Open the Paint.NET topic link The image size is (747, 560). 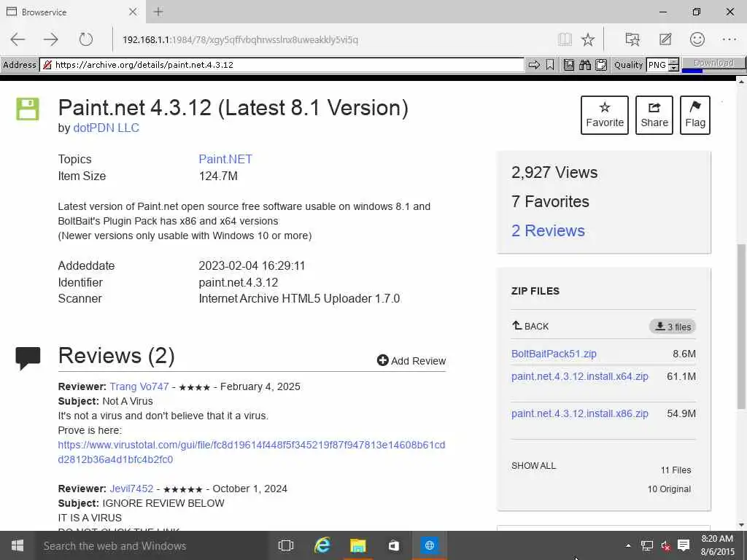coord(225,159)
